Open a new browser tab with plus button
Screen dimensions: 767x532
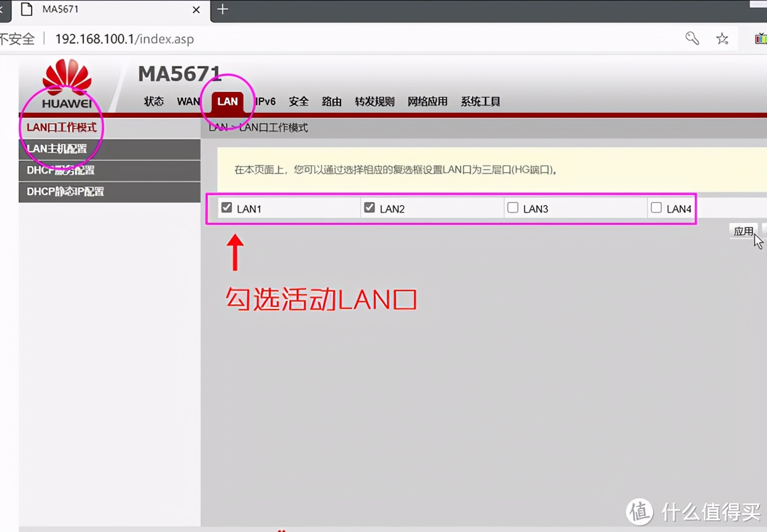[223, 9]
